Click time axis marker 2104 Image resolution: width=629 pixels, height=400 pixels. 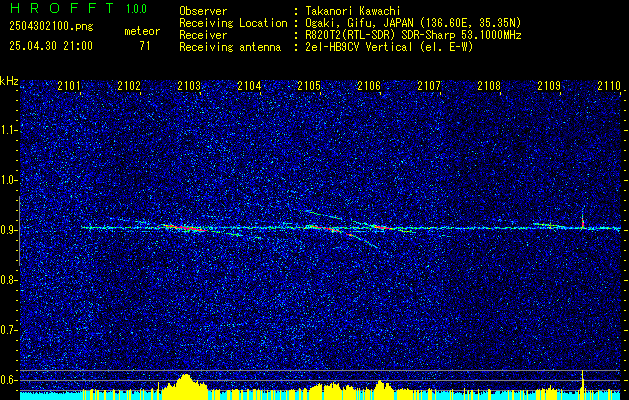point(249,85)
